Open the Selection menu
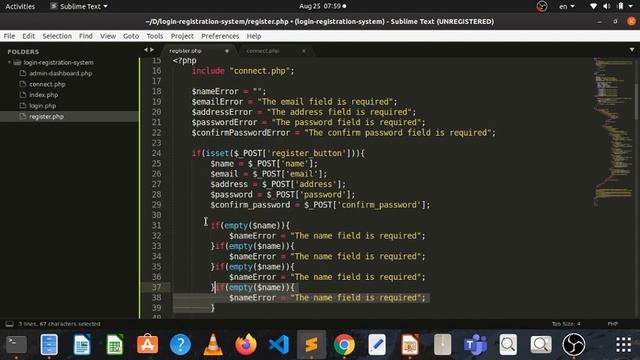This screenshot has height=360, width=640. [57, 36]
